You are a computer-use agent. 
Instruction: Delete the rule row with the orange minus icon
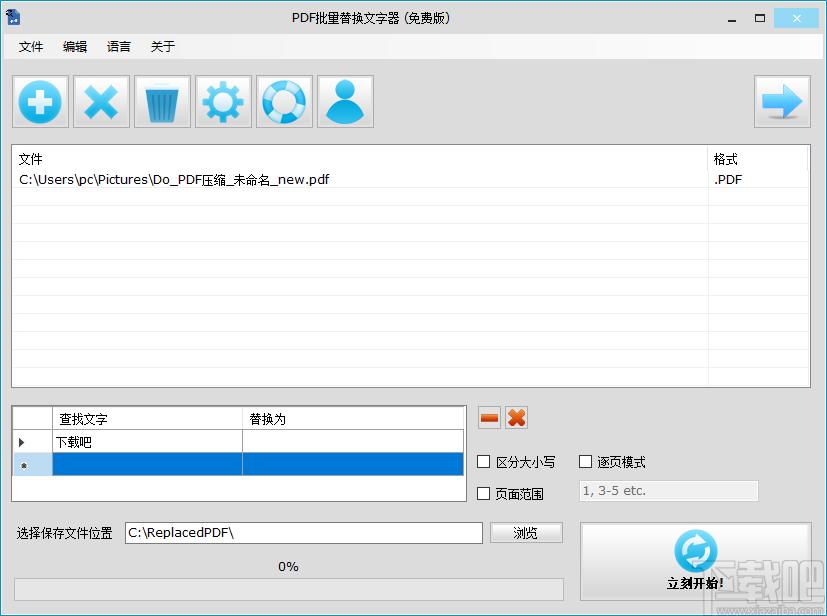pos(489,418)
